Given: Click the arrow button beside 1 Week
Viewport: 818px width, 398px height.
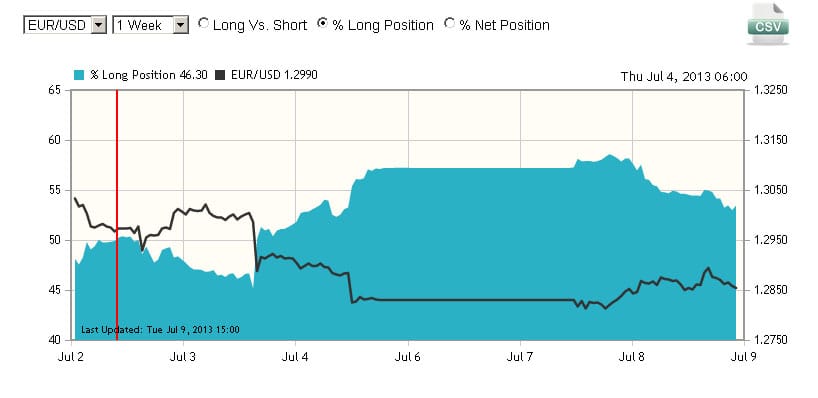Looking at the screenshot, I should point(181,25).
